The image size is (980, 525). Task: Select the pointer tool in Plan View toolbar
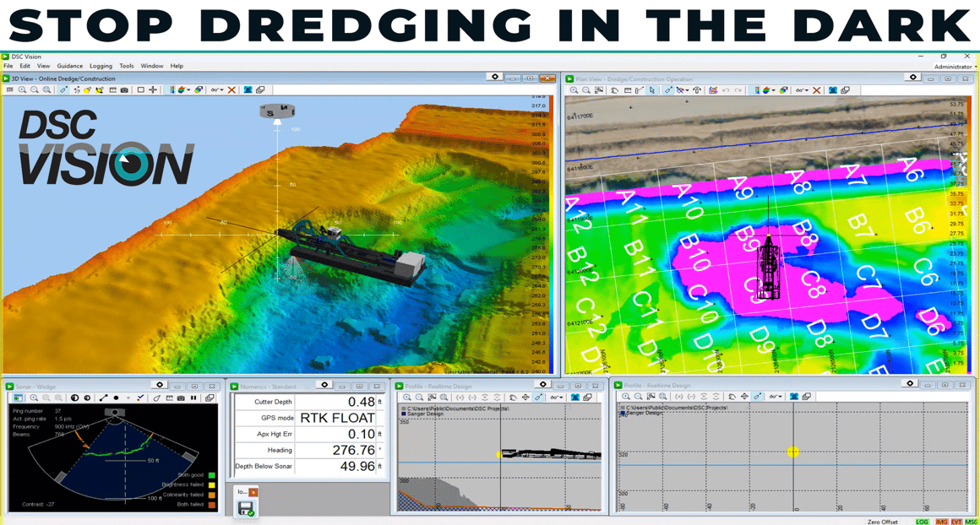pyautogui.click(x=652, y=90)
